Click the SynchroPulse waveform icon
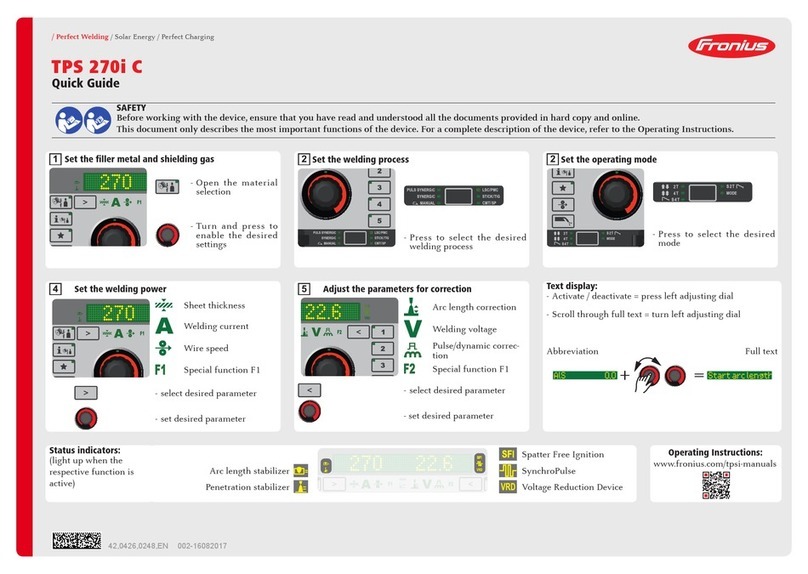The width and height of the screenshot is (808, 574). (x=508, y=470)
